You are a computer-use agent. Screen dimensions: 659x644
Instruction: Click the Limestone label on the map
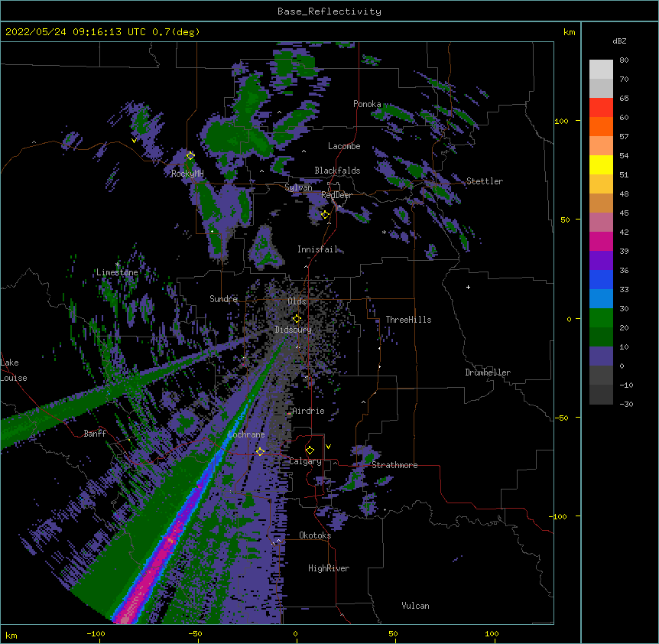coord(117,272)
